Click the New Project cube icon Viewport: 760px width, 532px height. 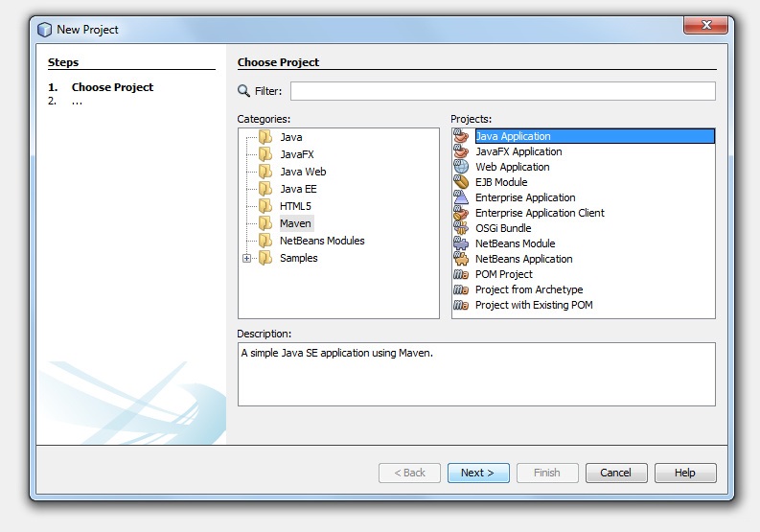click(x=45, y=30)
